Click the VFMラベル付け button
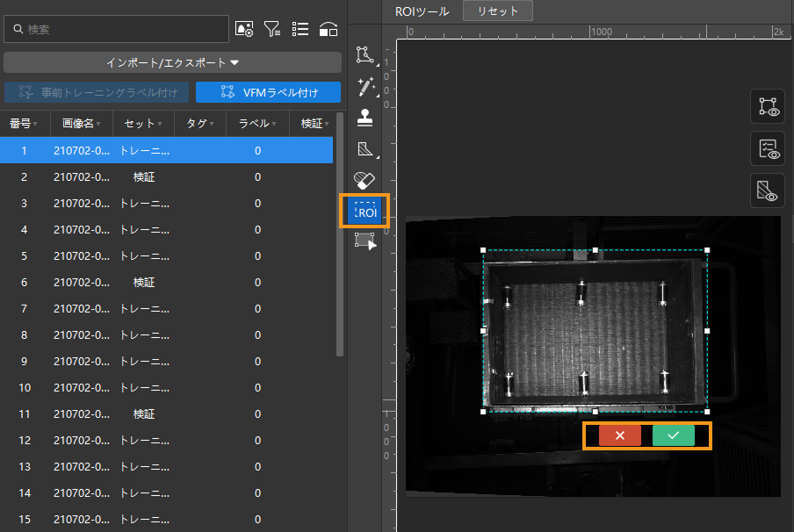The width and height of the screenshot is (794, 532). click(268, 92)
